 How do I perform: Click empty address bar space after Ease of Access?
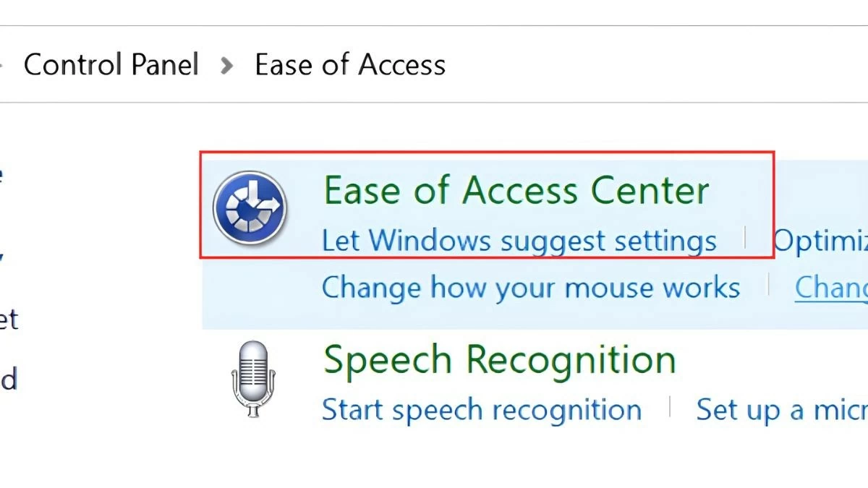tap(651, 65)
